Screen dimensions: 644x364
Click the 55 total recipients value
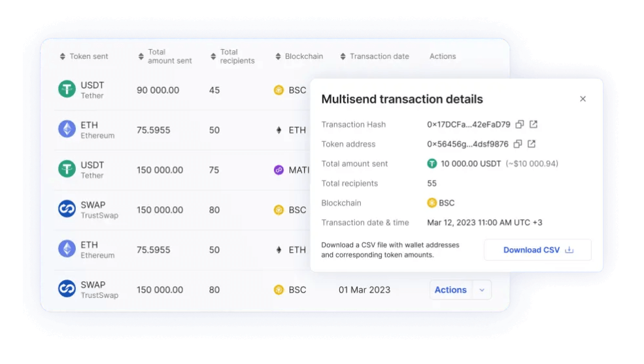tap(432, 183)
